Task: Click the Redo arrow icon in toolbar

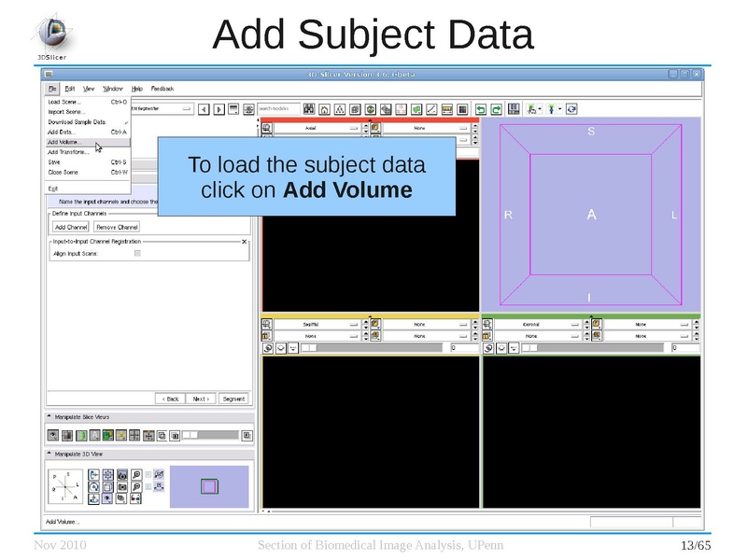Action: coord(495,108)
